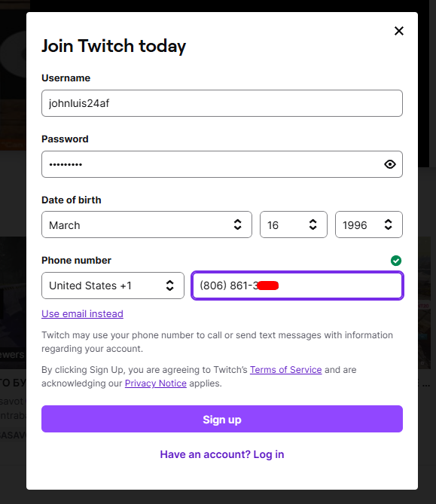Open the birth year dropdown showing 1996
This screenshot has width=436, height=504.
click(368, 225)
